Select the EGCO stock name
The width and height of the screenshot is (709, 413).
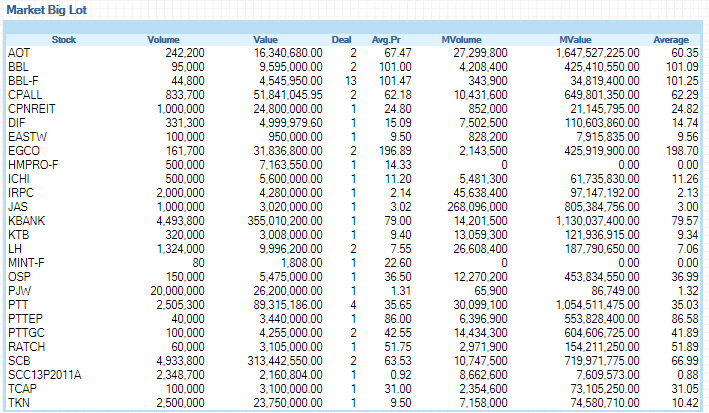(24, 151)
